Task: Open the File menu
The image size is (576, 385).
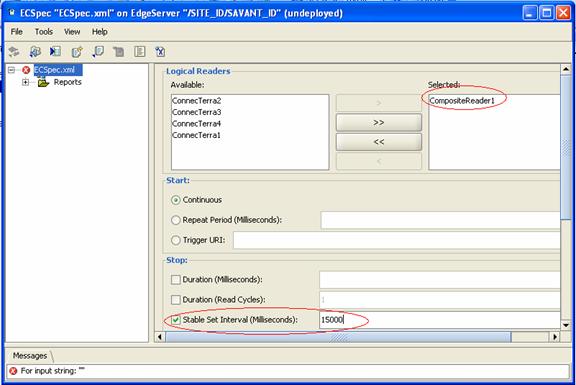Action: [x=17, y=32]
